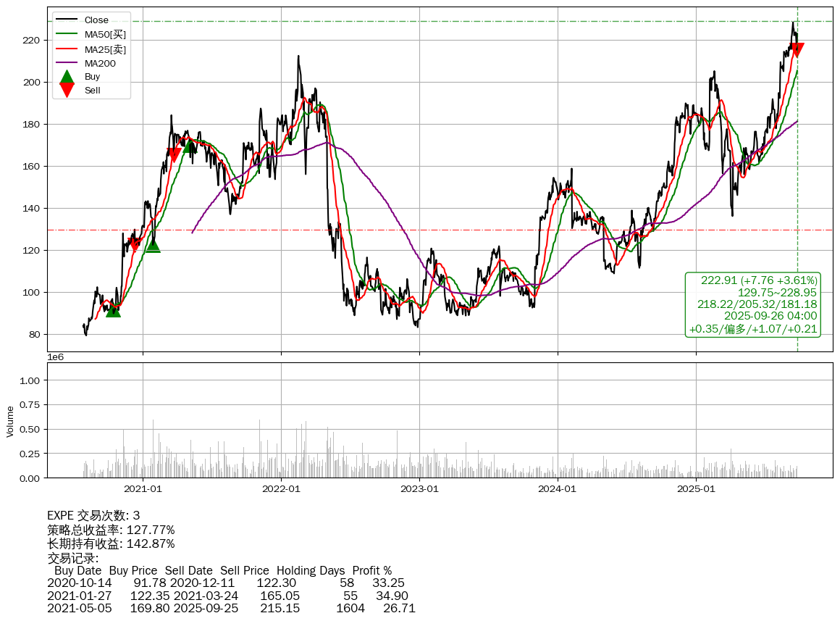The image size is (840, 621).
Task: Click the black Close line sample in legend
Action: 67,20
